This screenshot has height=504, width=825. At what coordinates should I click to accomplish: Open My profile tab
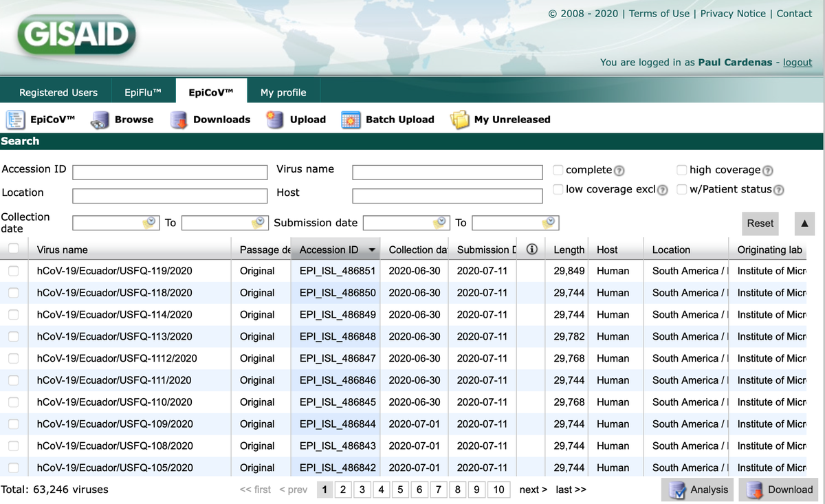283,92
